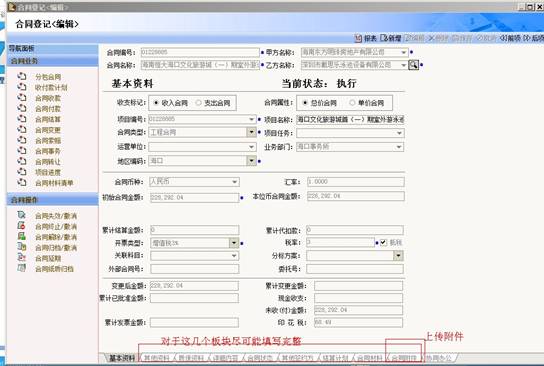The image size is (544, 366).
Task: Switch to the 合同附件 tab
Action: [404, 358]
